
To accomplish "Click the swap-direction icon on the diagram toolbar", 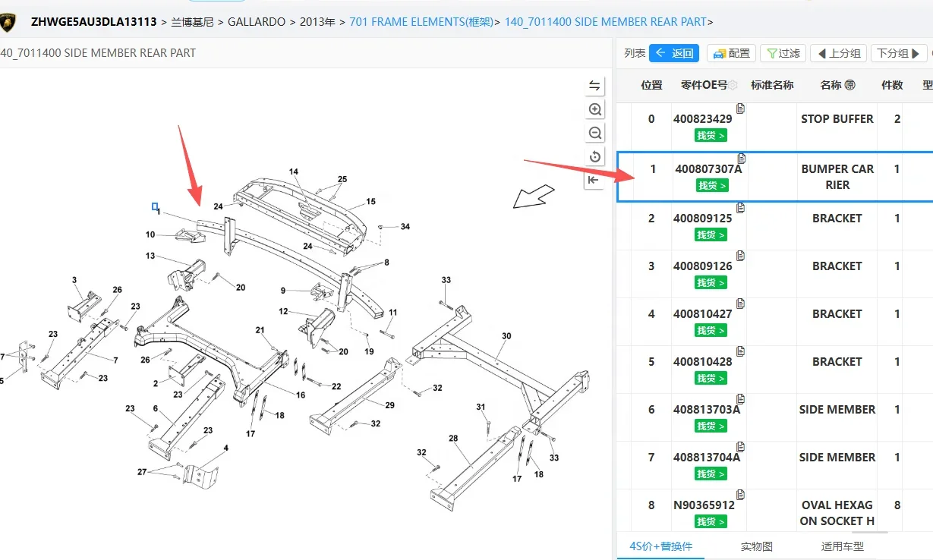I will click(595, 86).
